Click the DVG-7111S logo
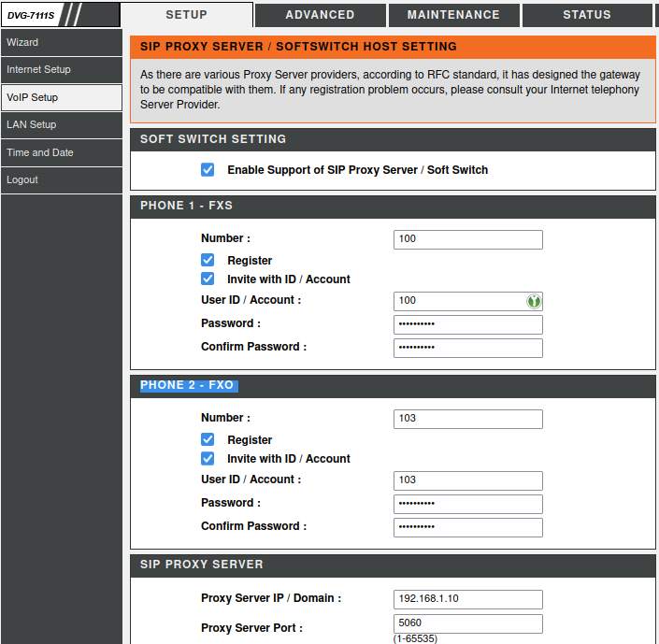The height and width of the screenshot is (644, 659). (33, 15)
